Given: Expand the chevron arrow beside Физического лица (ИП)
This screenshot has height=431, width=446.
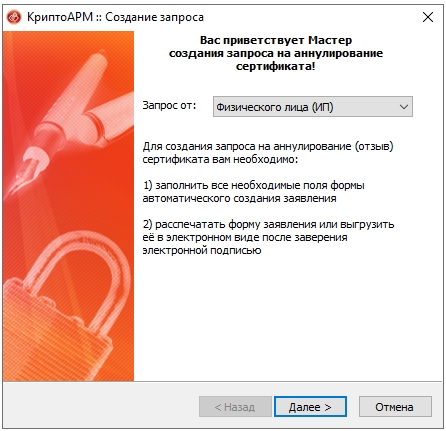Looking at the screenshot, I should click(404, 107).
